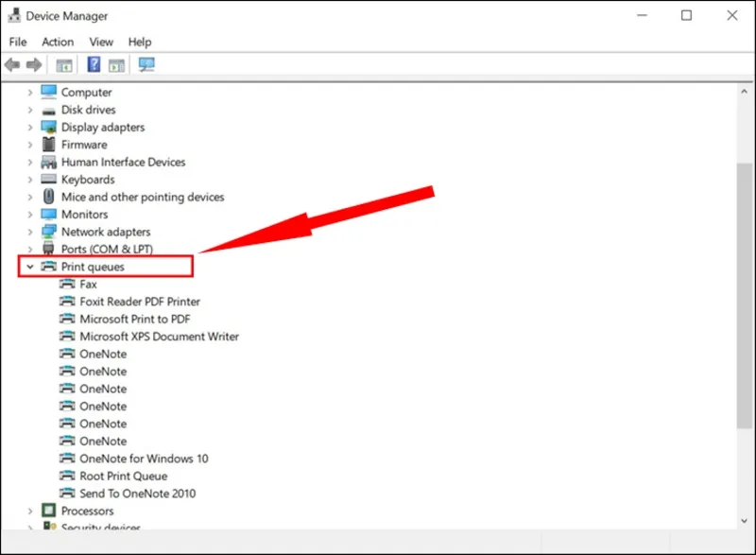Click the blue Help toolbar icon
This screenshot has width=756, height=555.
(94, 65)
